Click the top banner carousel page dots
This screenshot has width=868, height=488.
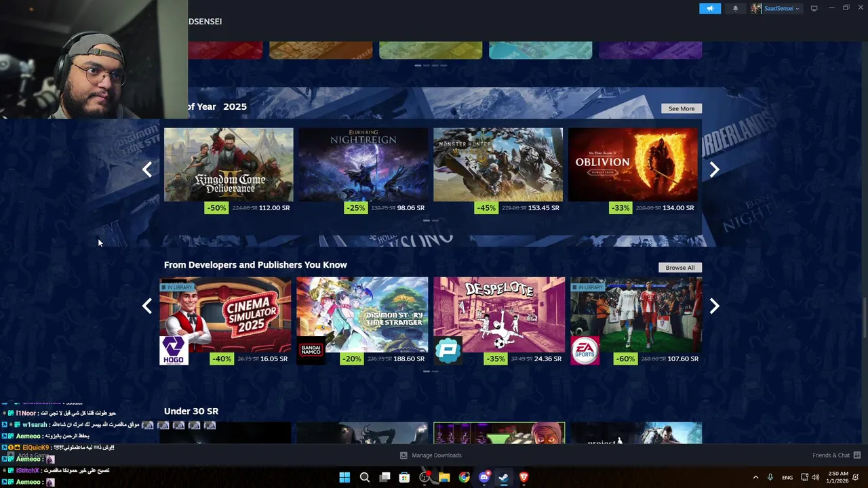click(431, 65)
